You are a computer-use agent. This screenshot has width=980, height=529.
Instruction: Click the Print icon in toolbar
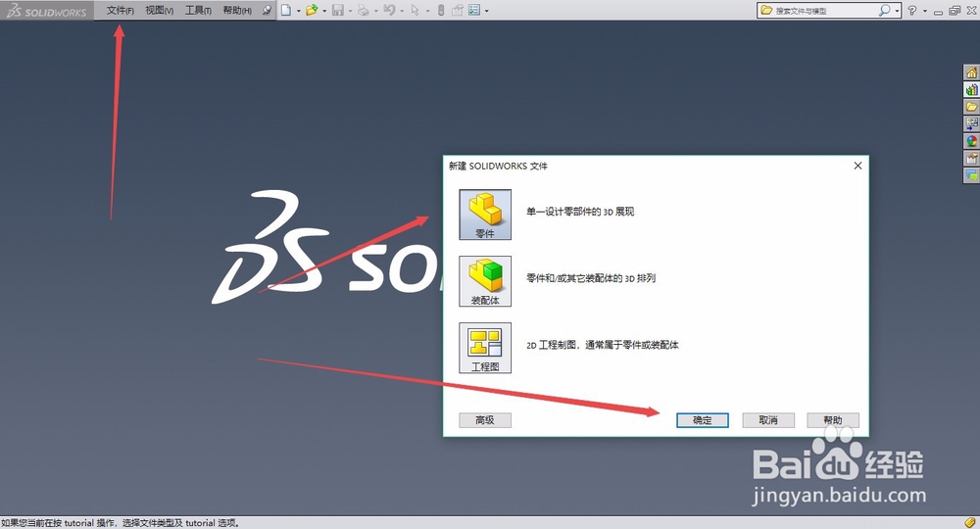click(364, 10)
